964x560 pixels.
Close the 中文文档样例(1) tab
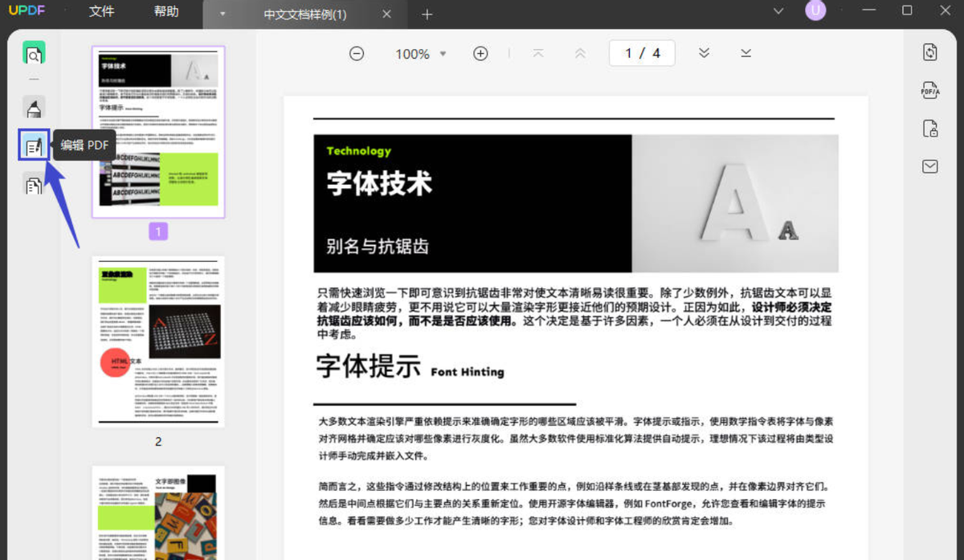pos(387,14)
